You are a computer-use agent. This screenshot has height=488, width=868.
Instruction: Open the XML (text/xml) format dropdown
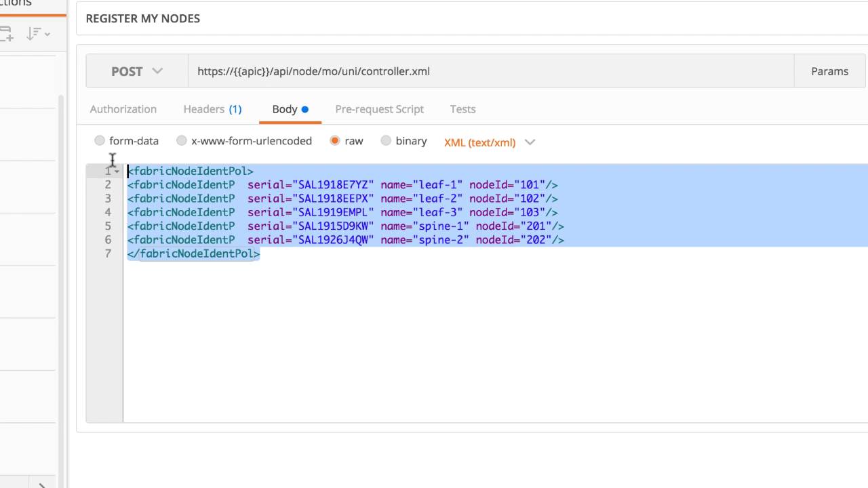tap(490, 142)
